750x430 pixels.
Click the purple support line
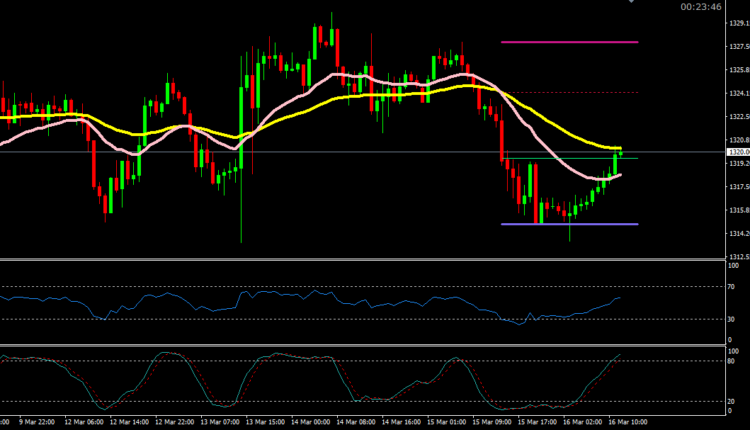click(569, 224)
